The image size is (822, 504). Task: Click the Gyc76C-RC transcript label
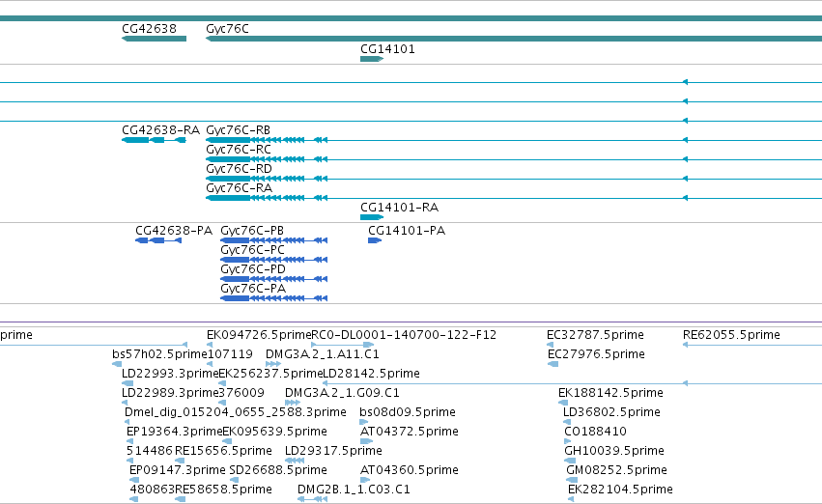pyautogui.click(x=239, y=150)
